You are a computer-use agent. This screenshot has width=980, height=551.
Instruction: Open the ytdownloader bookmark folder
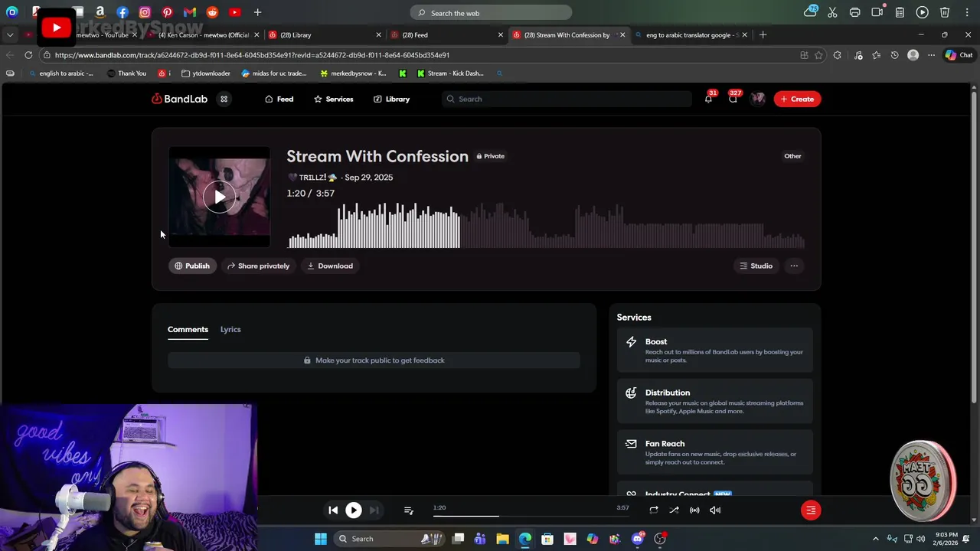206,73
